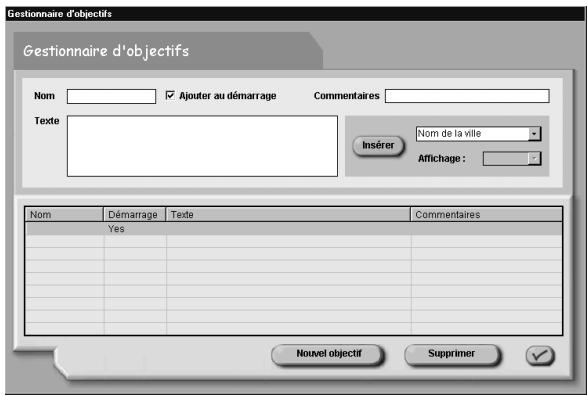Click the Supprimer button
The image size is (587, 396).
click(x=452, y=354)
